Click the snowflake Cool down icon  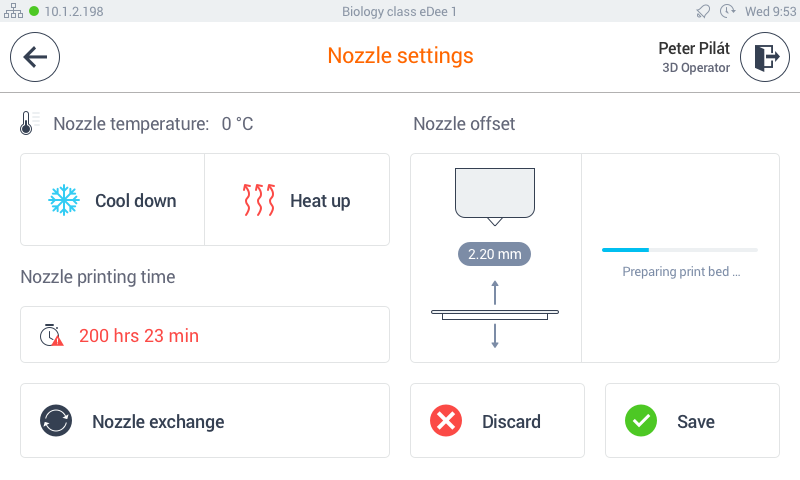(x=64, y=200)
